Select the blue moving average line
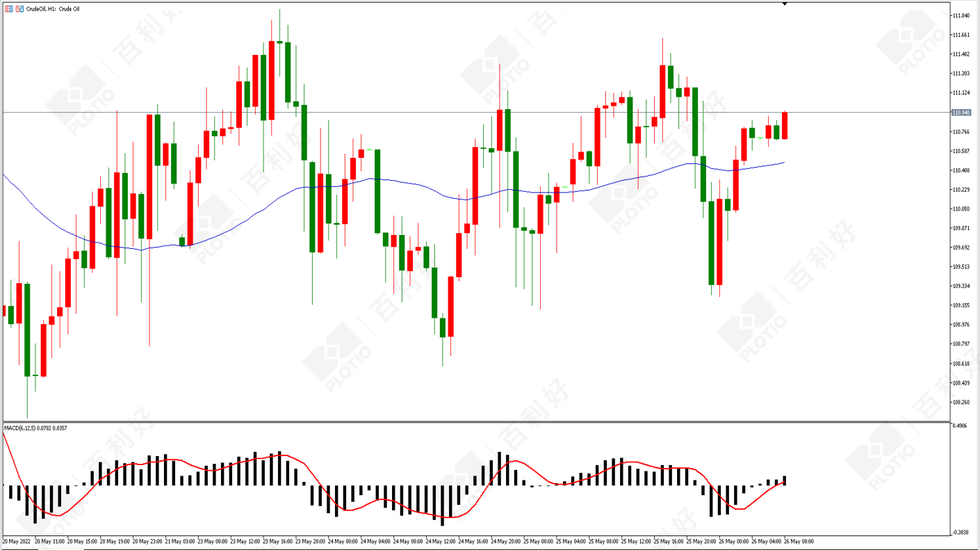This screenshot has width=980, height=550. tap(417, 184)
